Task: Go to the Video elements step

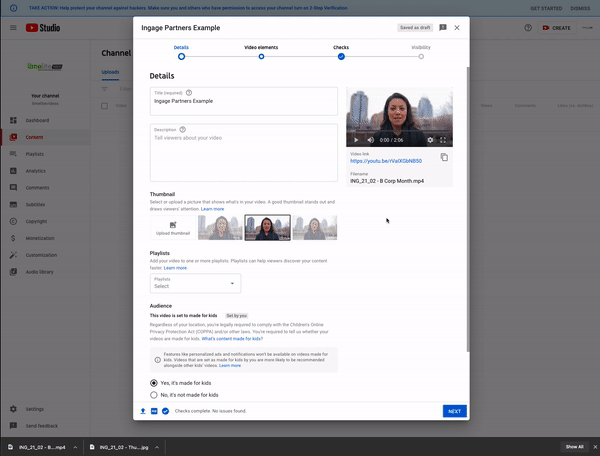Action: pyautogui.click(x=261, y=52)
